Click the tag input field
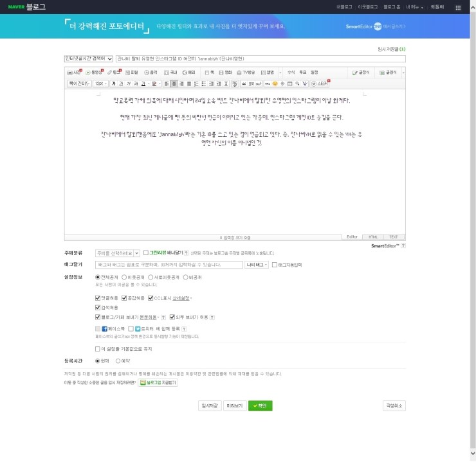476x462 pixels. click(x=169, y=265)
